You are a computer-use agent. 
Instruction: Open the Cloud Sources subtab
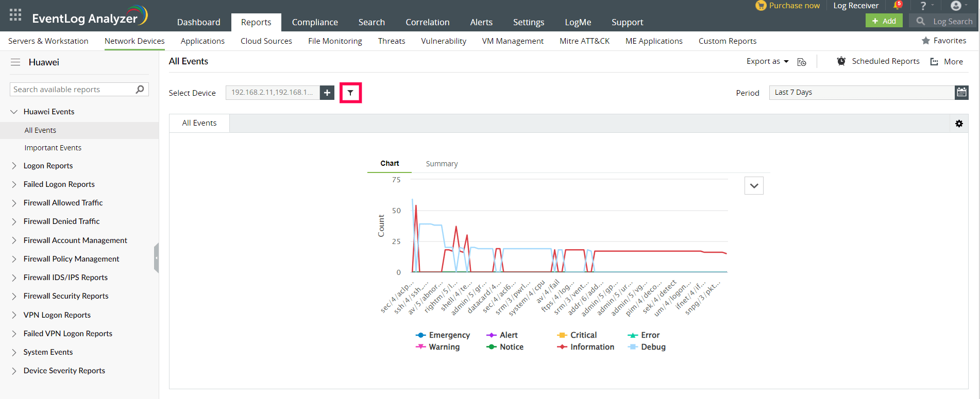pos(266,41)
